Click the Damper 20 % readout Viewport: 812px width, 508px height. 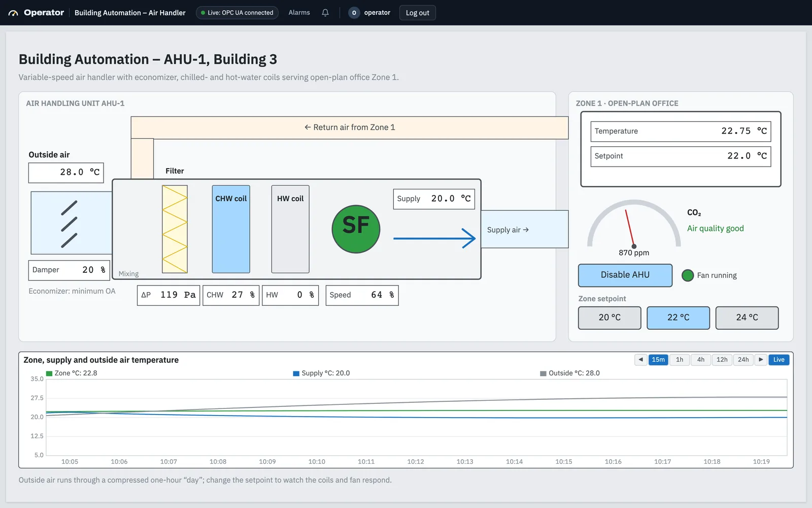69,270
